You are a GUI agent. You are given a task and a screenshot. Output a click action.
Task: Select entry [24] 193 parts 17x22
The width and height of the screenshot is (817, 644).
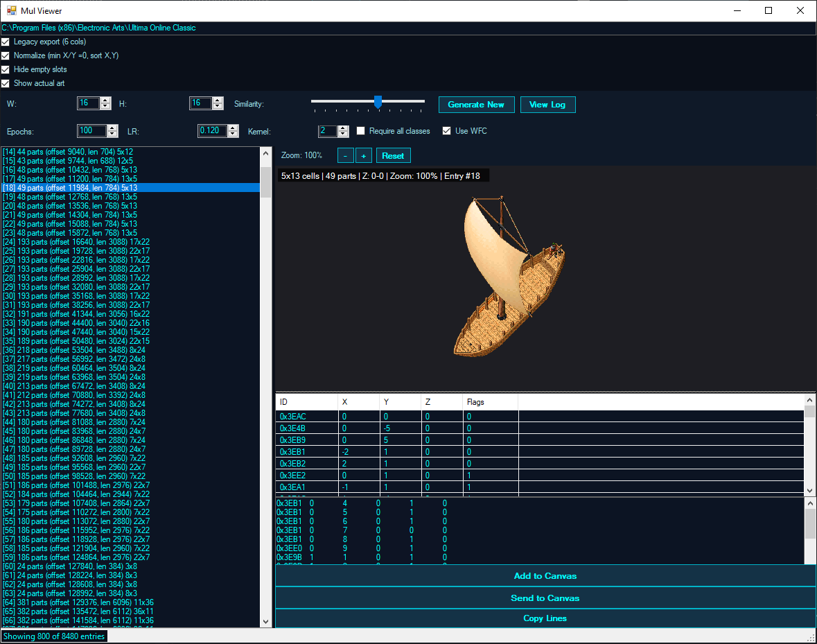pos(130,242)
